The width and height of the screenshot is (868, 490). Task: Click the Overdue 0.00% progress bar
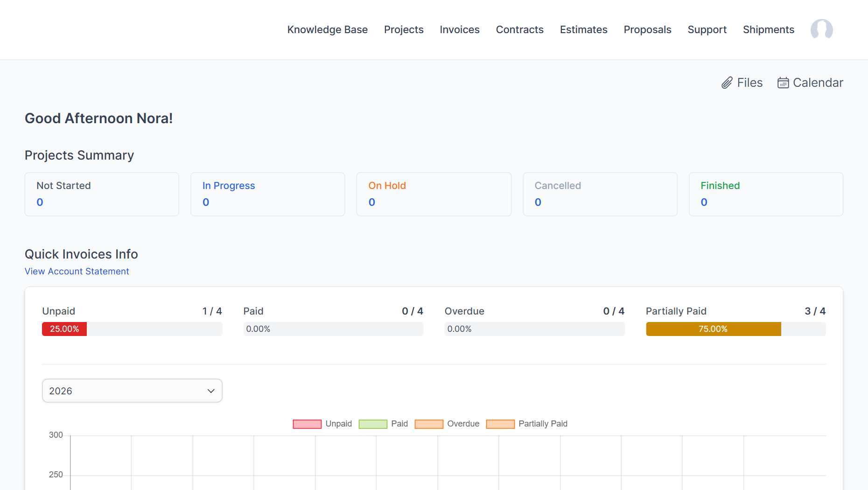pos(534,329)
